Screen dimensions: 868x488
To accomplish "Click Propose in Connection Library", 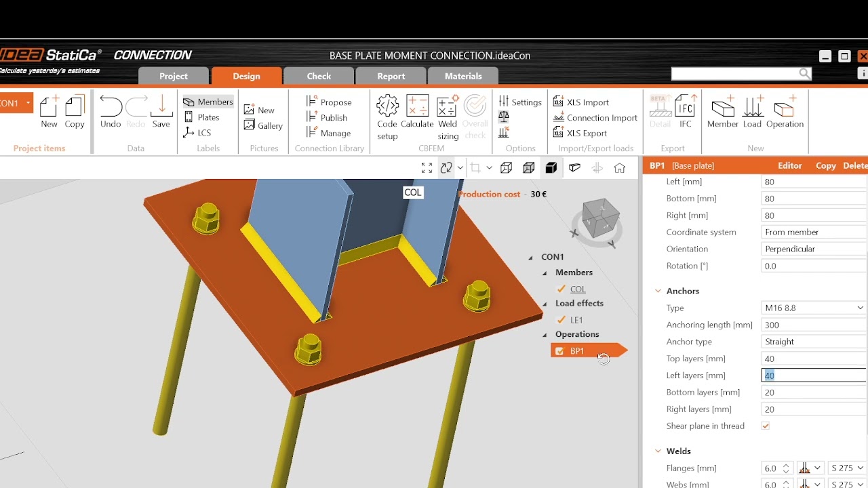I will pyautogui.click(x=329, y=102).
